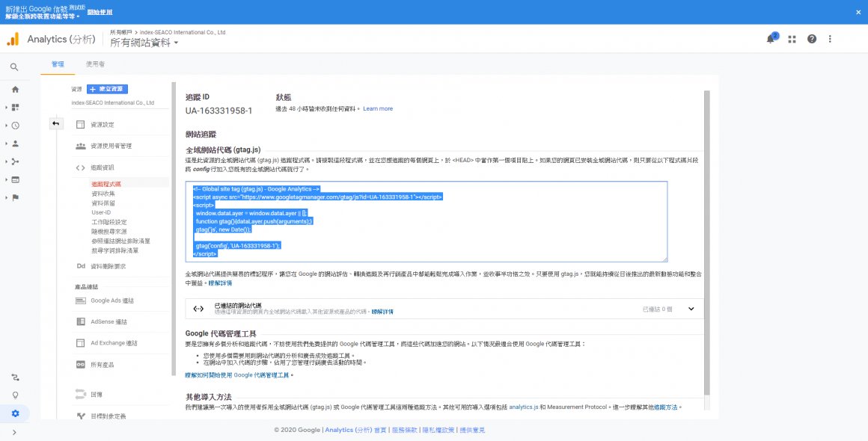Select 工作階段設定 in the tracking submenu

109,221
